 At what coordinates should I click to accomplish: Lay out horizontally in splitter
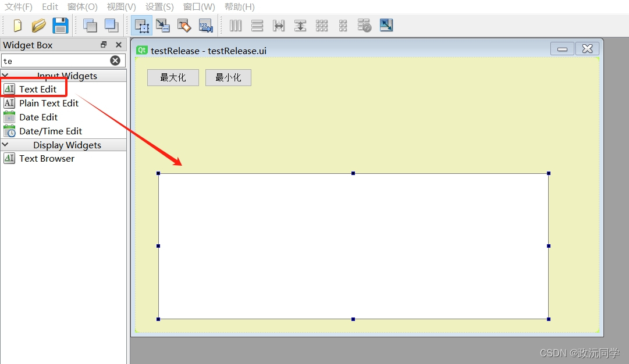(x=278, y=26)
